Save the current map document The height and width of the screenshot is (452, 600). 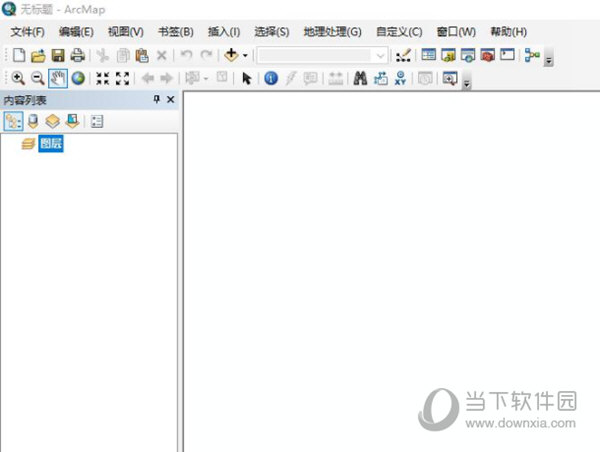[58, 55]
